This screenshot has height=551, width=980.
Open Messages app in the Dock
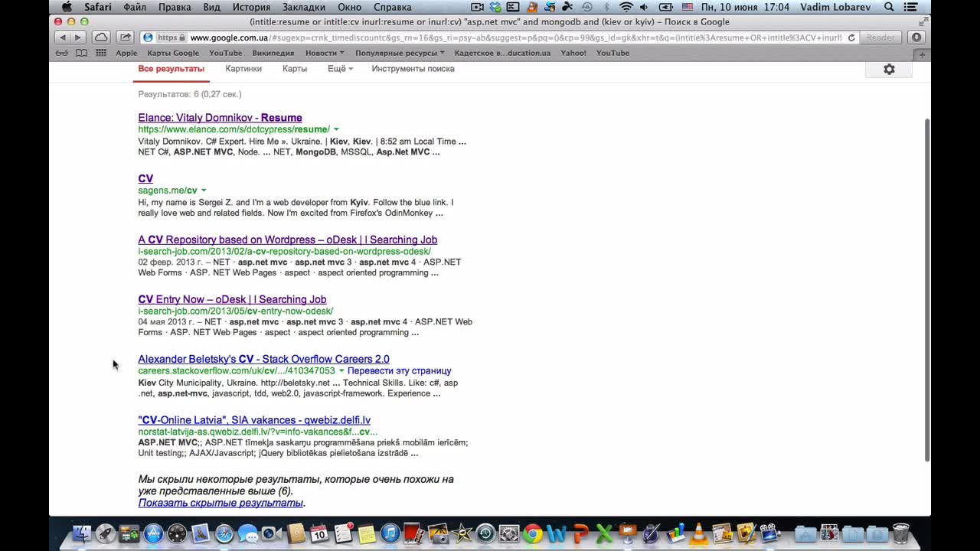tap(247, 533)
